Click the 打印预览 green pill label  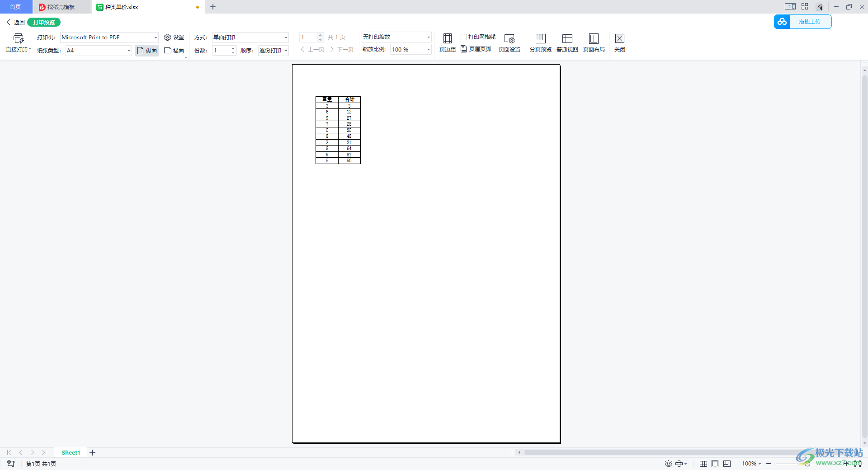tap(44, 22)
